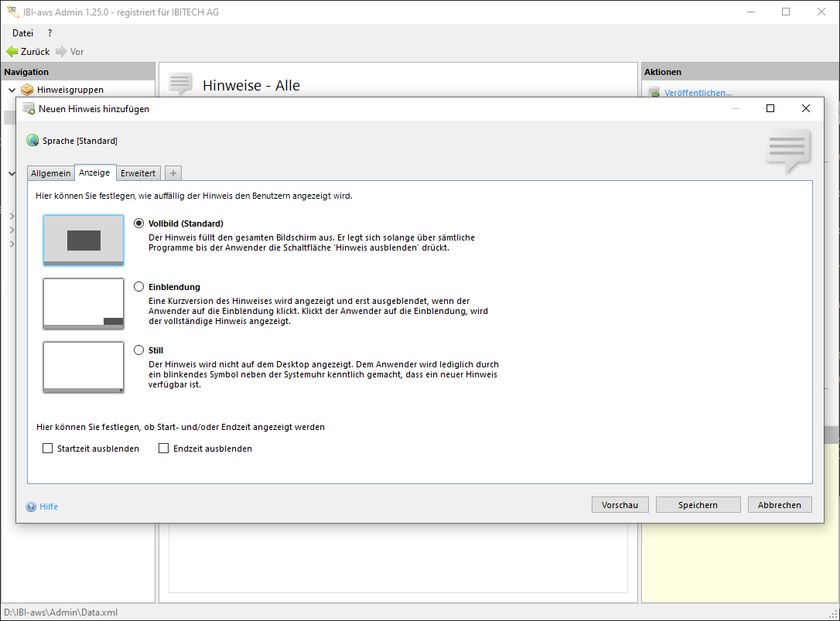
Task: Enable Startzeit ausblenden checkbox
Action: [x=48, y=449]
